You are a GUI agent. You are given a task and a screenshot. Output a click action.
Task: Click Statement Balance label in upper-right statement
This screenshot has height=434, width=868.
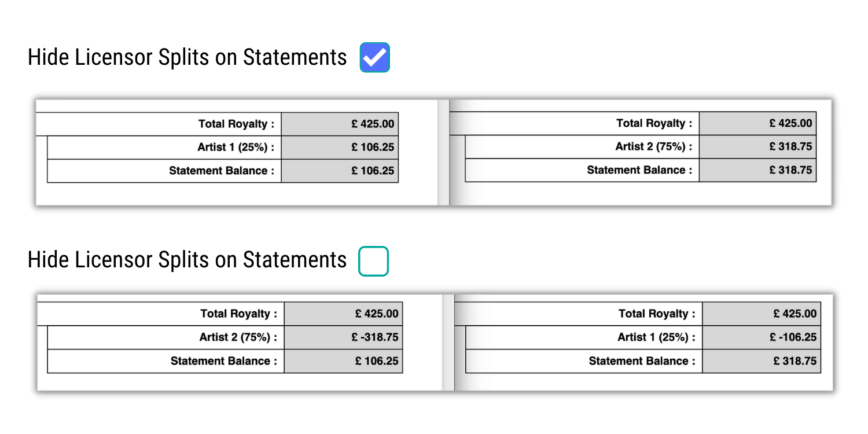click(x=639, y=170)
